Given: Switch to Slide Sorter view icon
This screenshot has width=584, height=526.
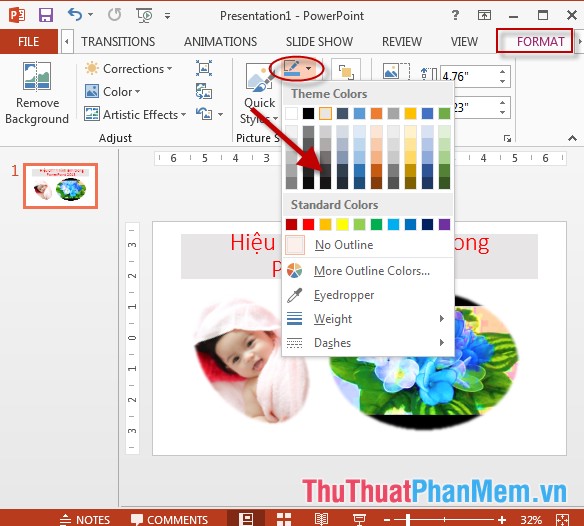Looking at the screenshot, I should [284, 519].
